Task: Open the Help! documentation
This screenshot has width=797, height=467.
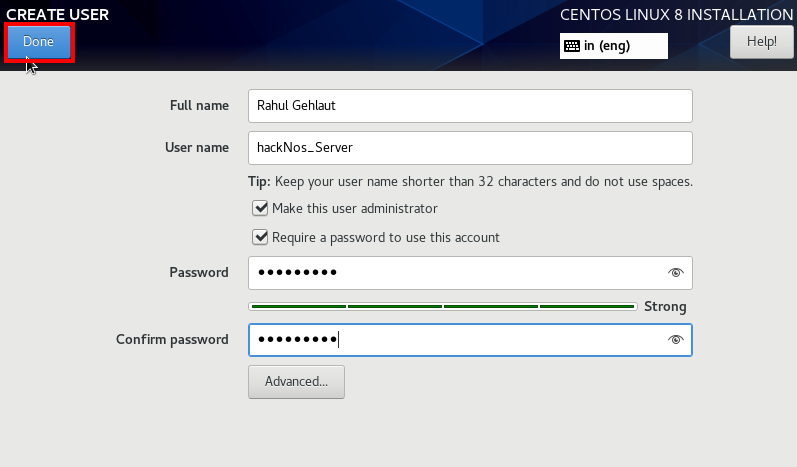Action: click(761, 42)
